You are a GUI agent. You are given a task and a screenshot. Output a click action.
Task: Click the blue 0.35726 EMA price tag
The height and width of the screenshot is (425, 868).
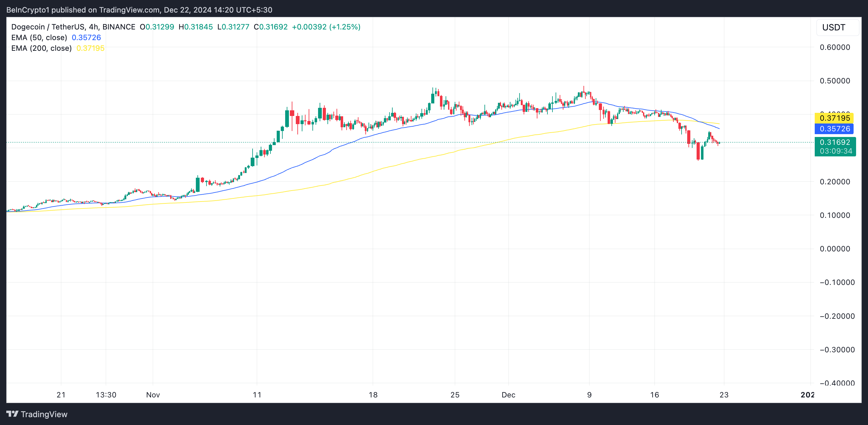point(834,129)
